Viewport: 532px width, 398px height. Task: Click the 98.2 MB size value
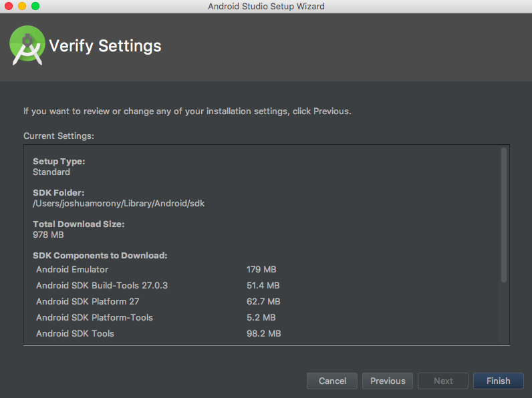click(x=263, y=333)
